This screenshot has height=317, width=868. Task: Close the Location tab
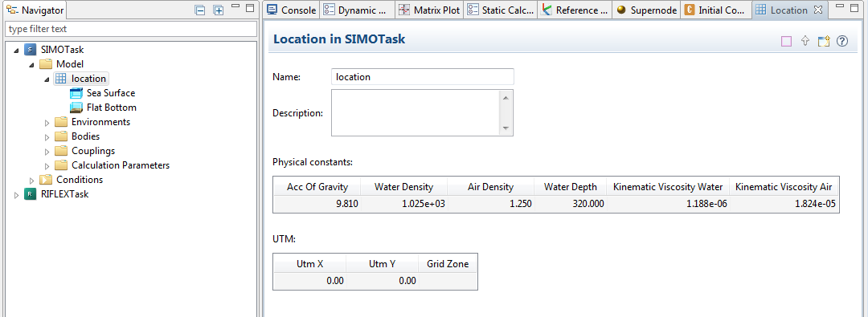817,10
